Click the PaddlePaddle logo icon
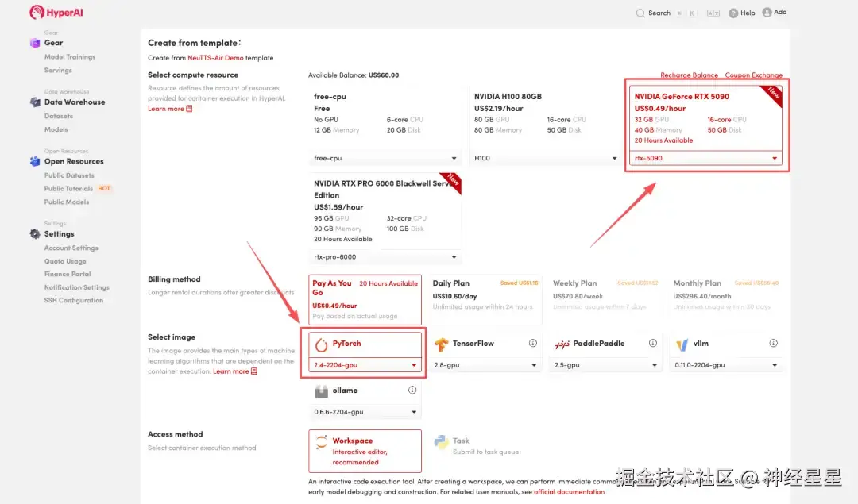 point(562,344)
